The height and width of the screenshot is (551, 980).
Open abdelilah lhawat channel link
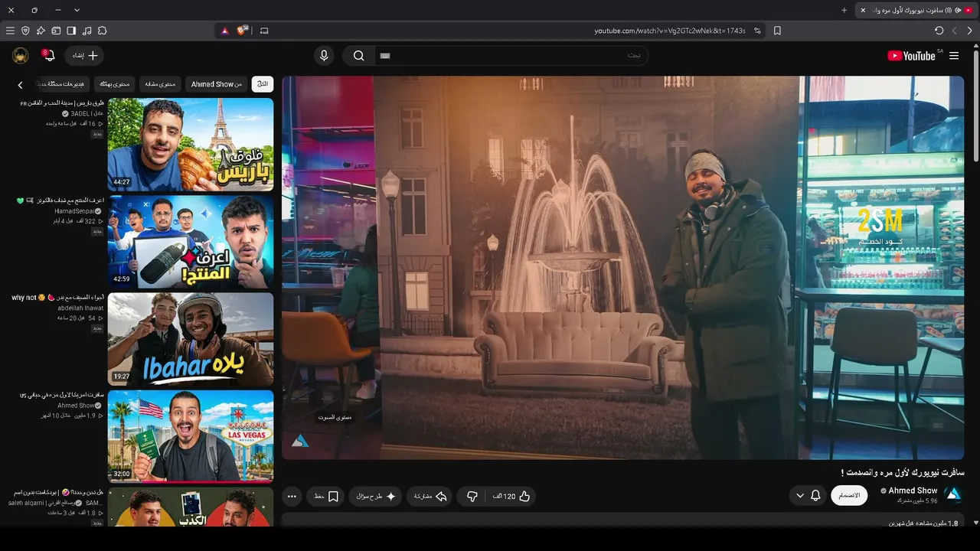point(80,308)
